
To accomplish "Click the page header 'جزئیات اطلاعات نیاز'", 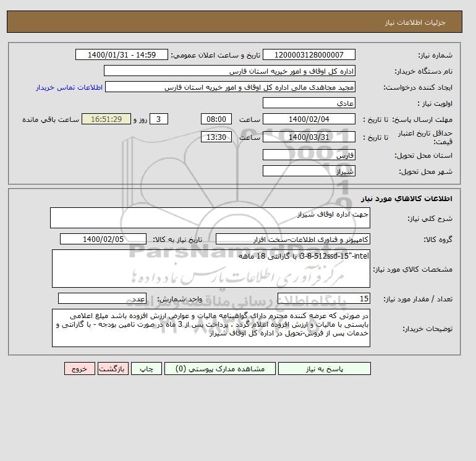I will (x=415, y=22).
